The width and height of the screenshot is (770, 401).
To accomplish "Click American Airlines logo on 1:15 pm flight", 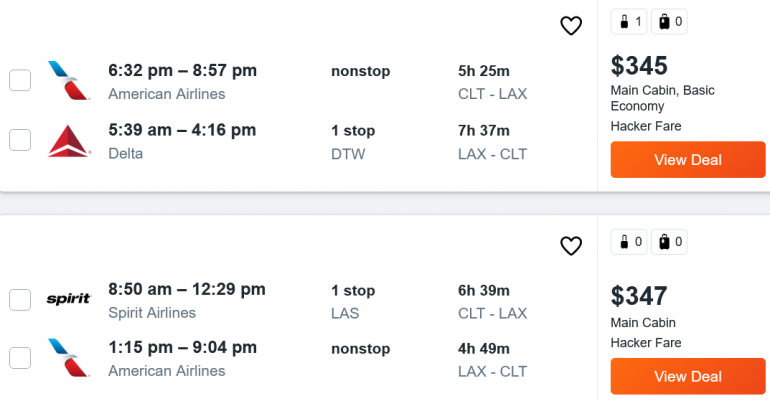I will pyautogui.click(x=68, y=359).
